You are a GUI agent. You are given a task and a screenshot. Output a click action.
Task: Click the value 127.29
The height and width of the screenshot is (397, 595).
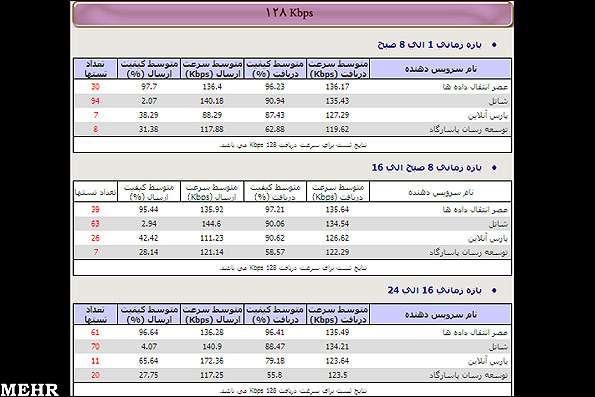337,115
